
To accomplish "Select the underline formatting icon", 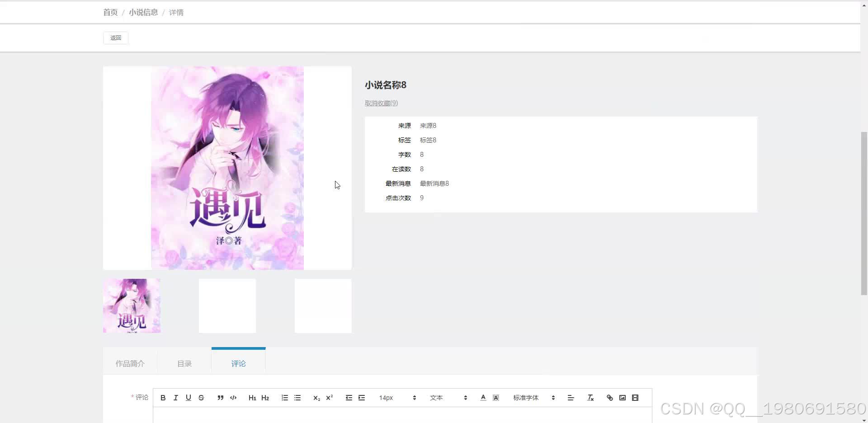I will (188, 398).
